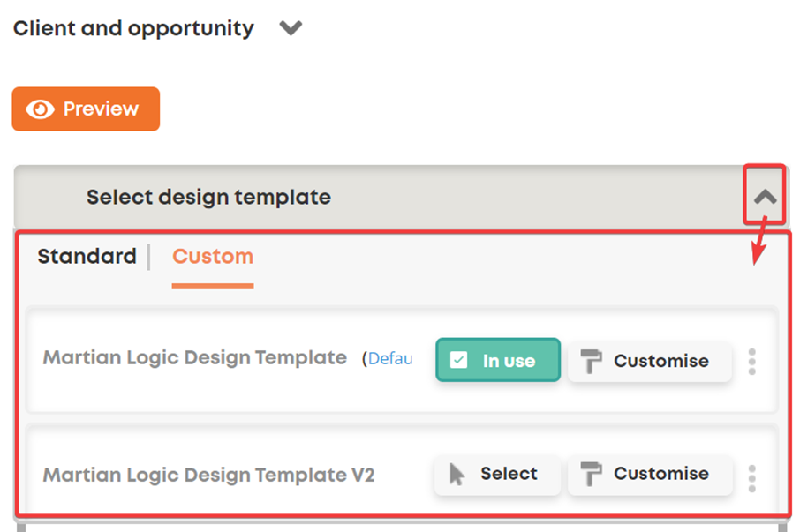
Task: Click the Select design template header bar
Action: point(353,197)
